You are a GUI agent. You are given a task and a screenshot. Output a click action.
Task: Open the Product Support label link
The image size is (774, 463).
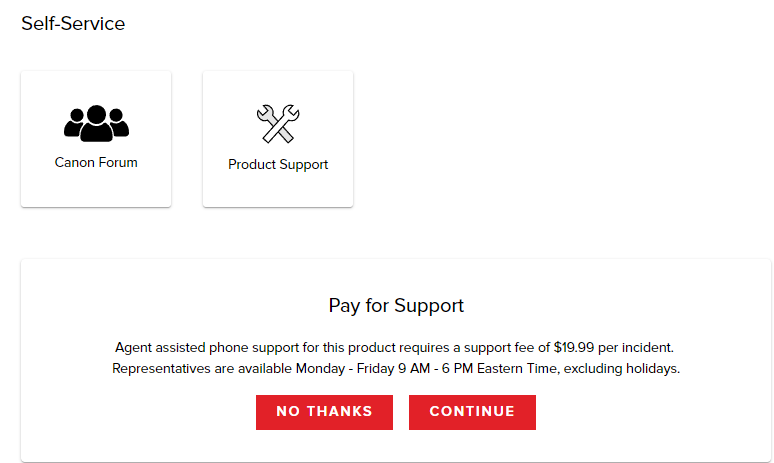[278, 164]
